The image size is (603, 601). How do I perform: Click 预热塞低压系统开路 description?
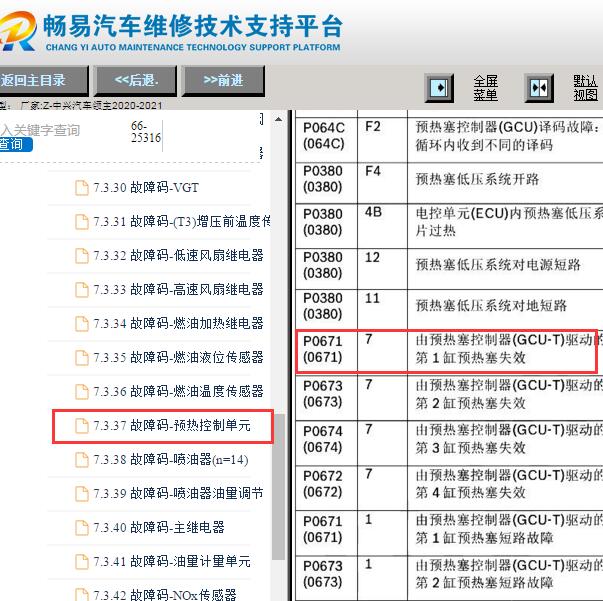point(477,179)
